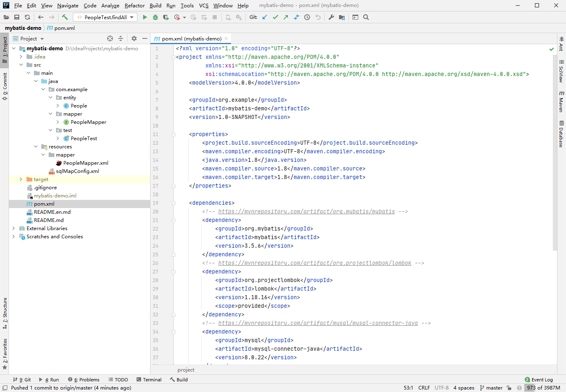Click the locate/select opened file target icon
The width and height of the screenshot is (566, 392).
pos(110,38)
